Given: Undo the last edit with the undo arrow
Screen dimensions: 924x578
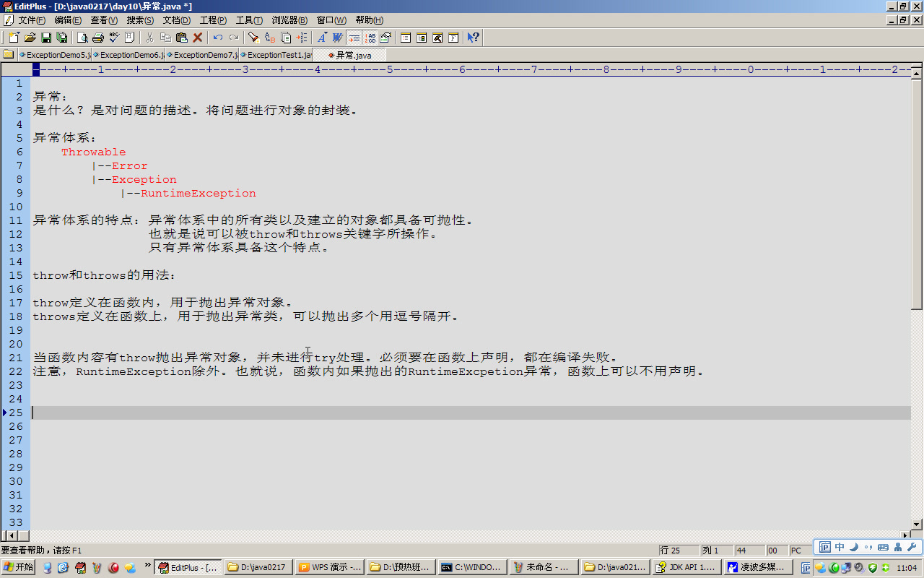Looking at the screenshot, I should [x=217, y=38].
